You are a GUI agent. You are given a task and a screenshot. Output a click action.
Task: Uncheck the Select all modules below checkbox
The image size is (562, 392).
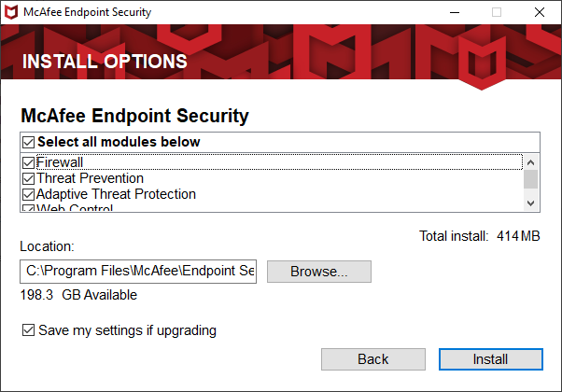(x=28, y=142)
